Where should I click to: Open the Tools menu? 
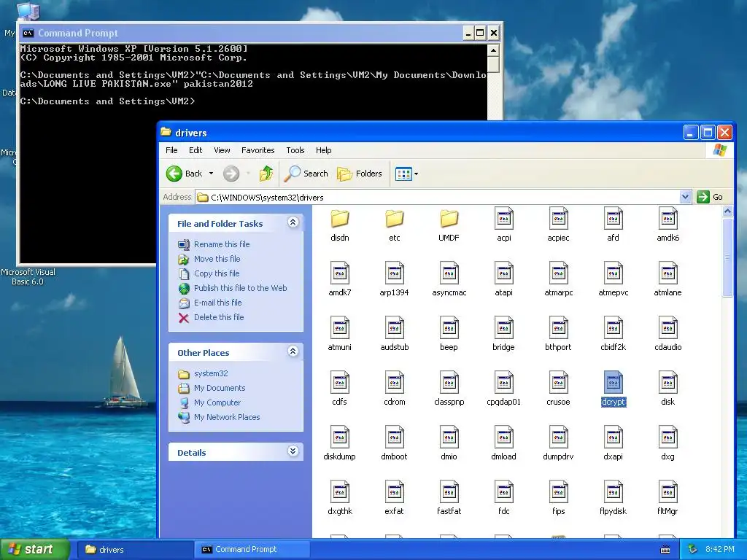[295, 150]
